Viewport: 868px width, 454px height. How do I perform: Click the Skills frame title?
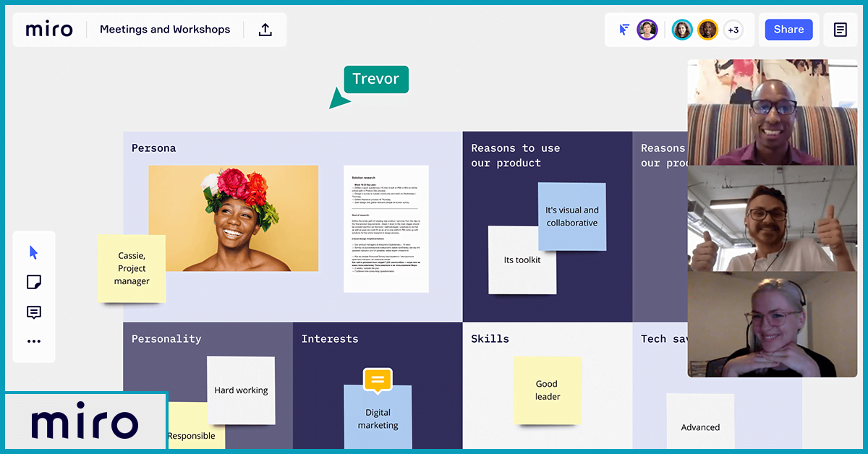coord(490,339)
